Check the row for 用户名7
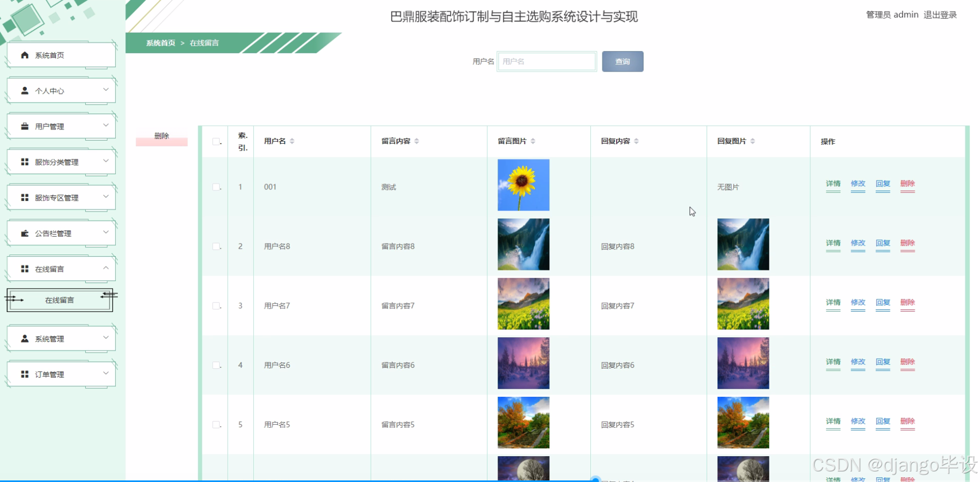Screen dimensions: 980x482 (x=216, y=306)
